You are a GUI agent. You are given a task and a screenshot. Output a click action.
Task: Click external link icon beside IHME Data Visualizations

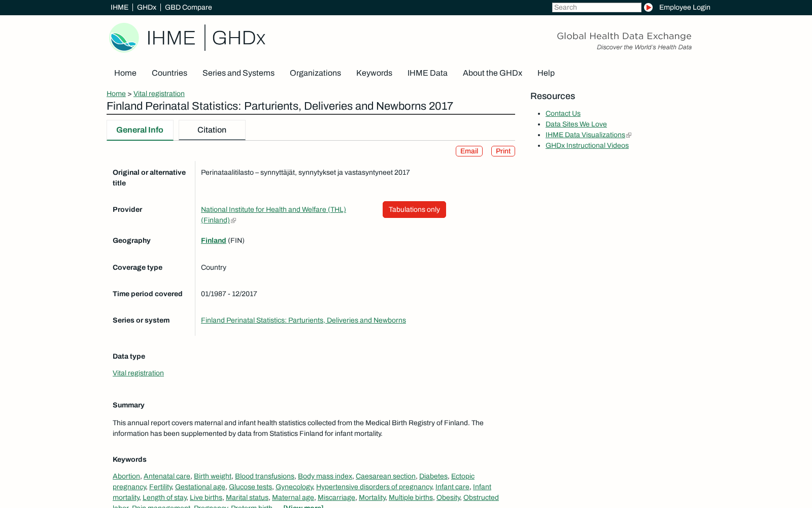(x=629, y=135)
